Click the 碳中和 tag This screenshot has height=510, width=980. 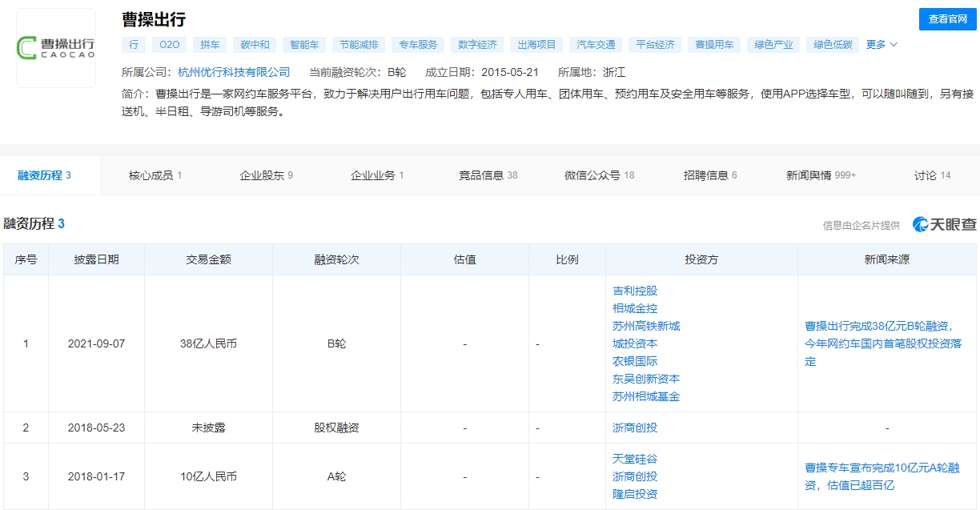[x=255, y=45]
